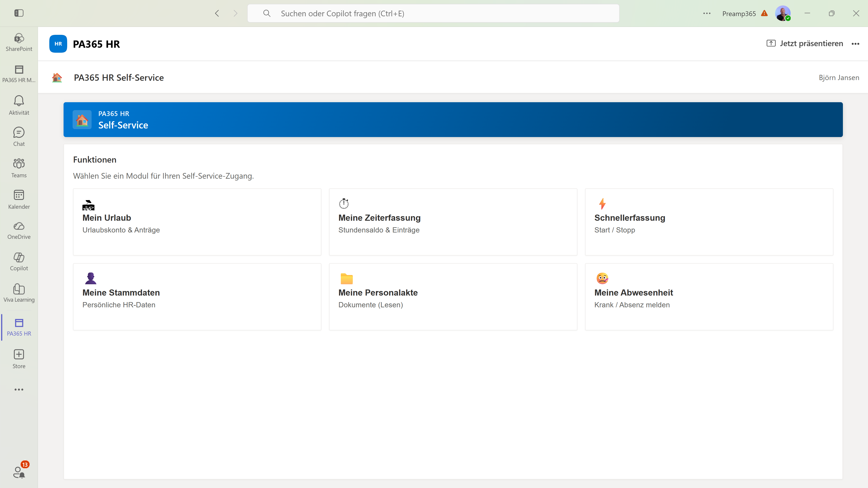Screen dimensions: 868x488
Task: Click the folder icon on Meine Personalakte
Action: (x=346, y=279)
